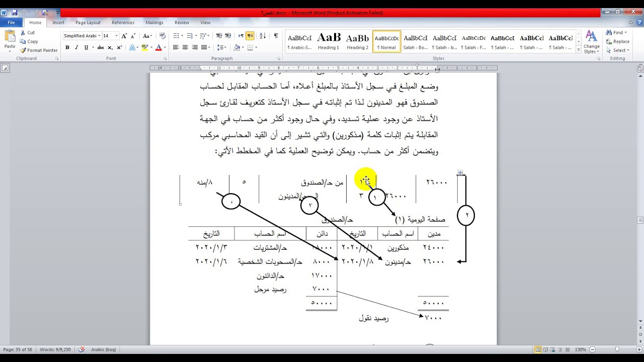Increase paragraph indent
The height and width of the screenshot is (362, 644).
click(228, 36)
